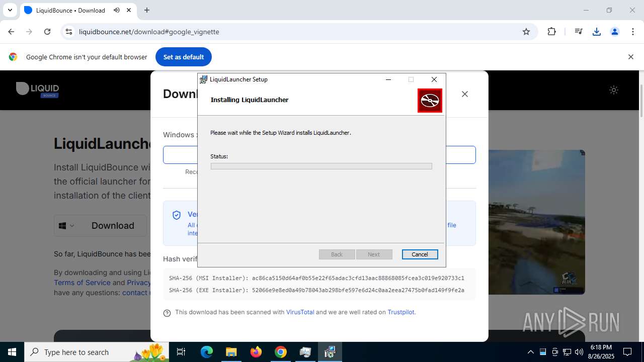Open site information icon in address bar
Viewport: 644px width, 362px height.
69,32
